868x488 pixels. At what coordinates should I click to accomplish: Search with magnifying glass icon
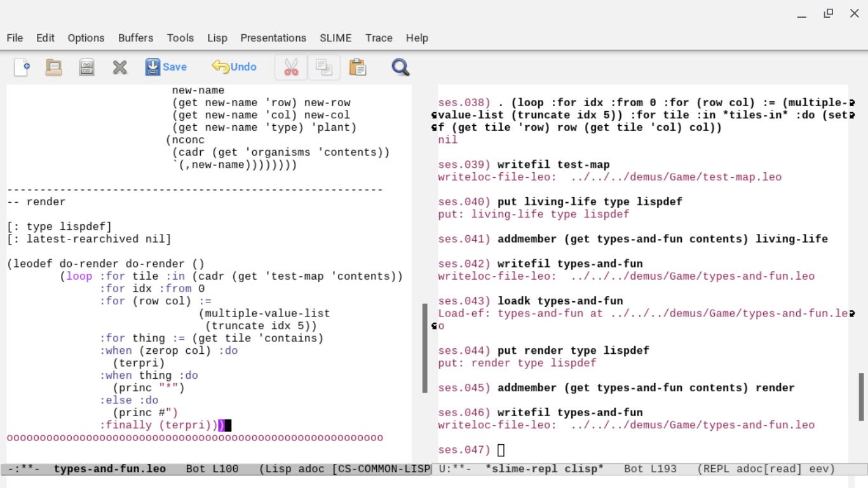click(400, 67)
